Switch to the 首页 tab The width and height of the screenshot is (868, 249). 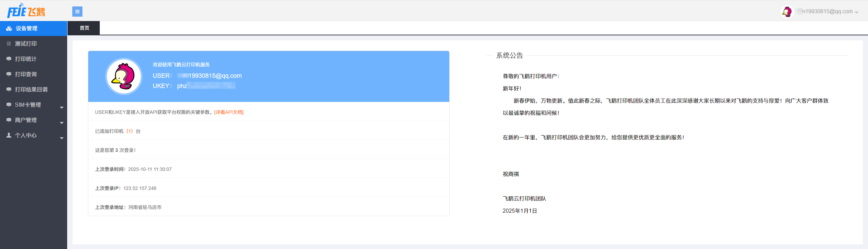[x=84, y=28]
